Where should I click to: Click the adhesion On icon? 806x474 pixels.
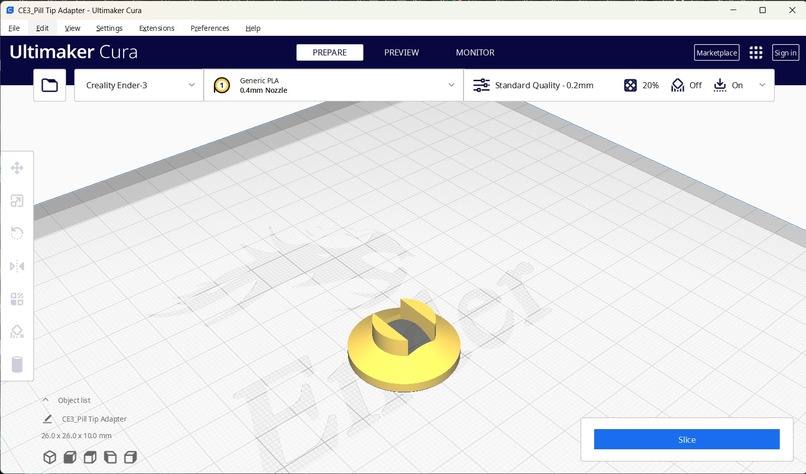click(x=720, y=85)
